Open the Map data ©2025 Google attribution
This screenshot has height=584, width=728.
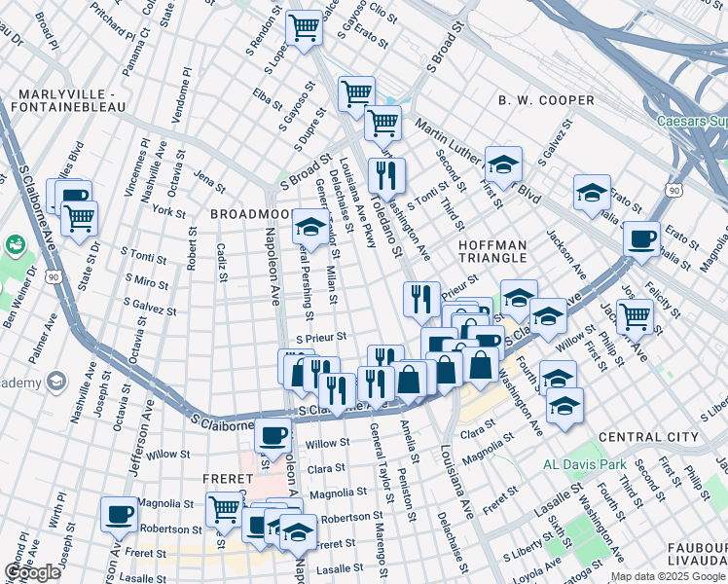(x=667, y=577)
